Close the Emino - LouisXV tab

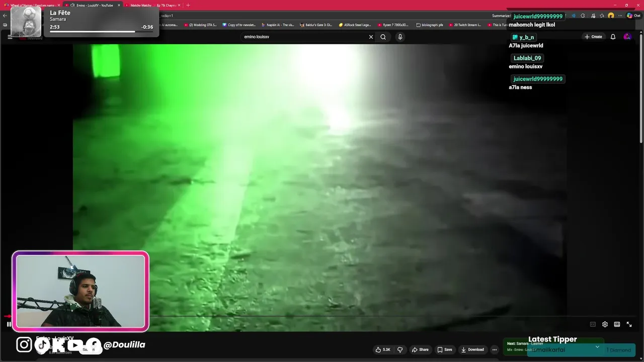tap(119, 5)
